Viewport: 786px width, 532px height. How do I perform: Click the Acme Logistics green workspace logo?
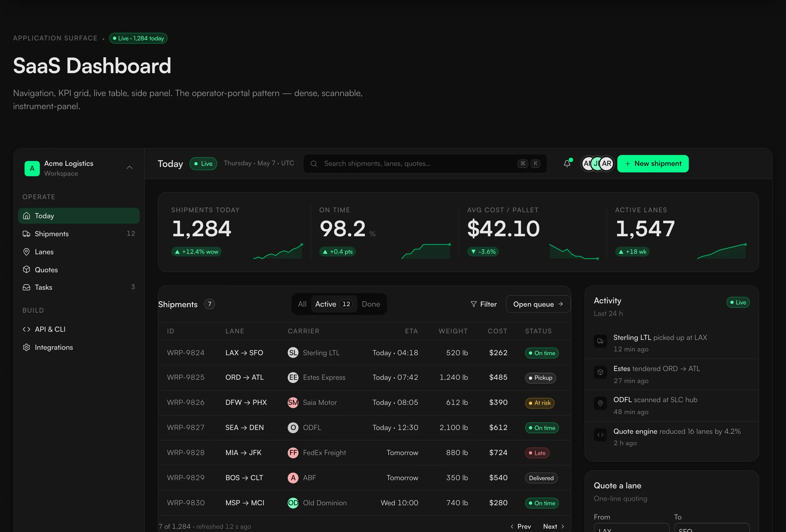32,168
